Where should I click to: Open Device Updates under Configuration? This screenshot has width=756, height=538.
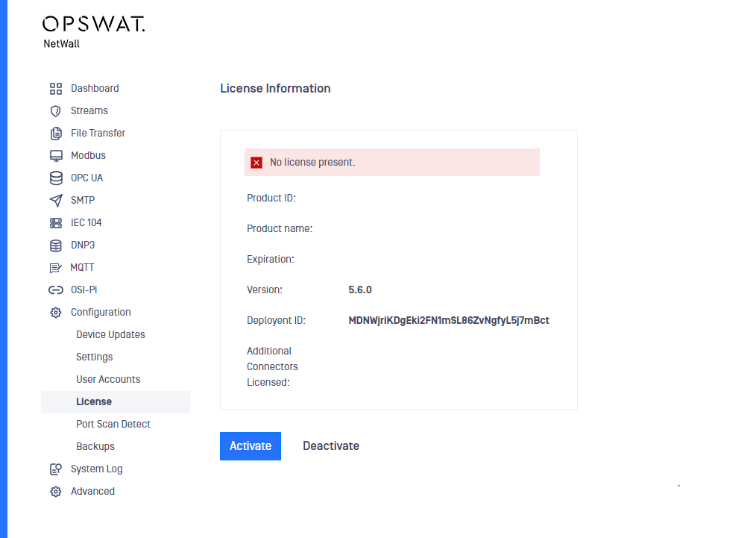(110, 334)
